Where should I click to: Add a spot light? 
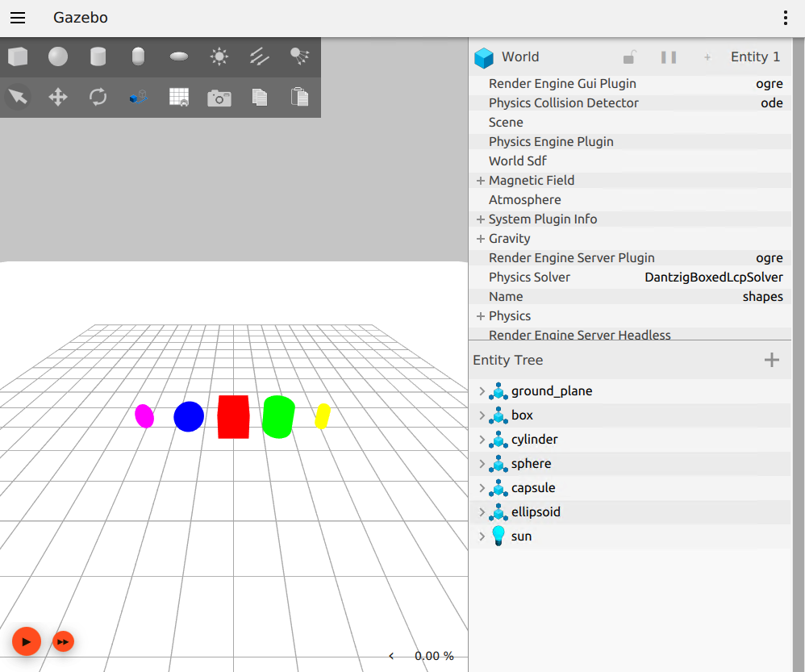tap(299, 56)
